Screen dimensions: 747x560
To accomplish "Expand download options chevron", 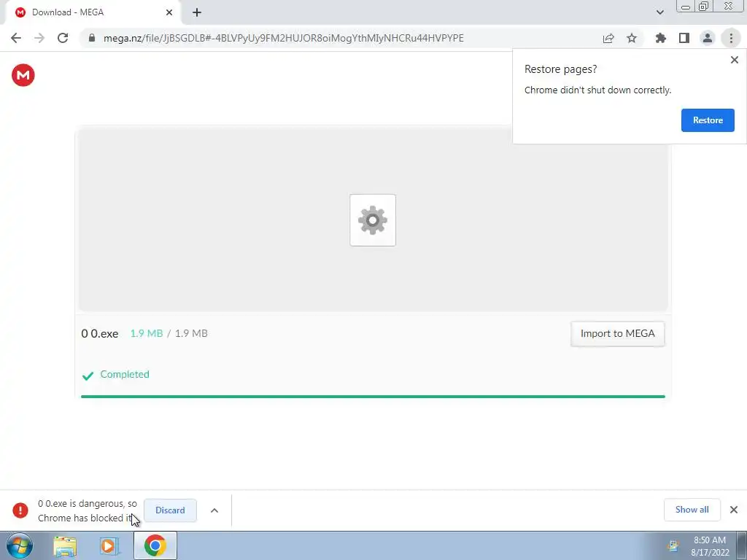I will coord(214,510).
